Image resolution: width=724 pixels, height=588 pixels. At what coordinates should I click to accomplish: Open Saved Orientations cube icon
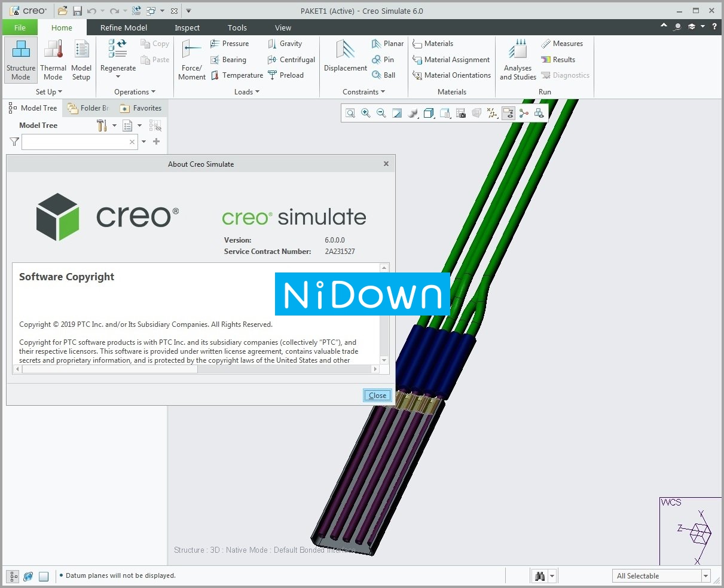pos(445,113)
